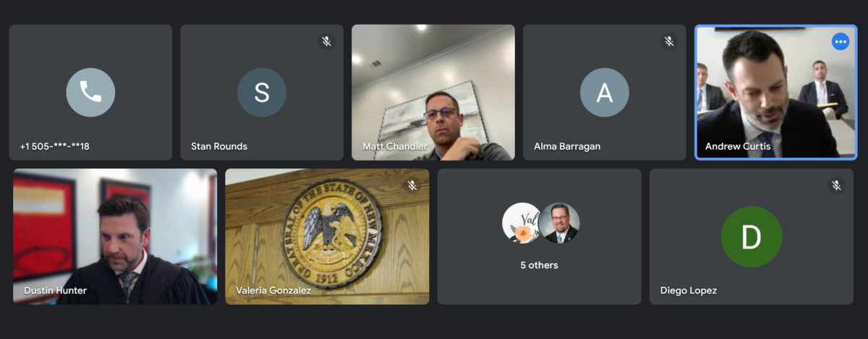Click Alma Barragan's muted microphone icon
The width and height of the screenshot is (868, 339).
click(x=670, y=41)
